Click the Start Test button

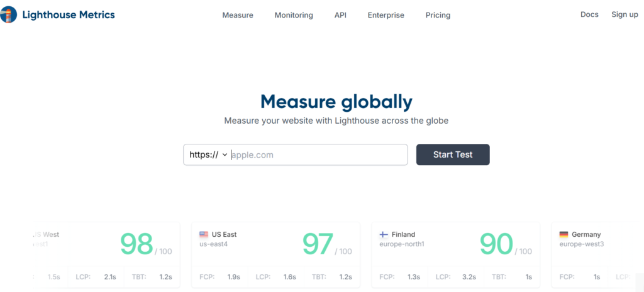click(x=453, y=154)
